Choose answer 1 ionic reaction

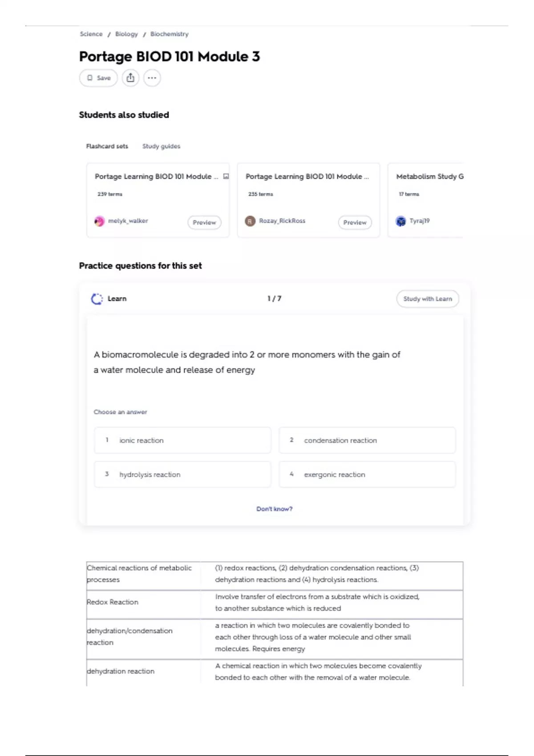tap(182, 440)
